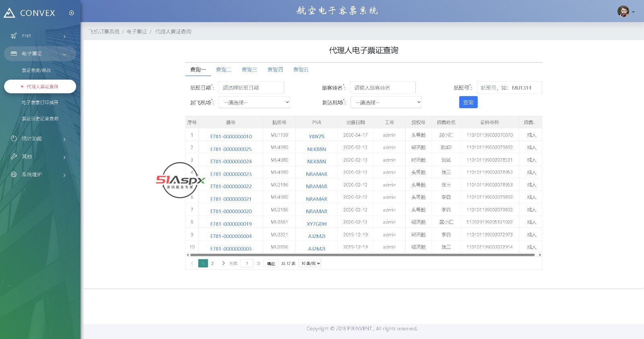Image resolution: width=644 pixels, height=339 pixels.
Task: Click the 其他 wrench icon
Action: pos(14,156)
